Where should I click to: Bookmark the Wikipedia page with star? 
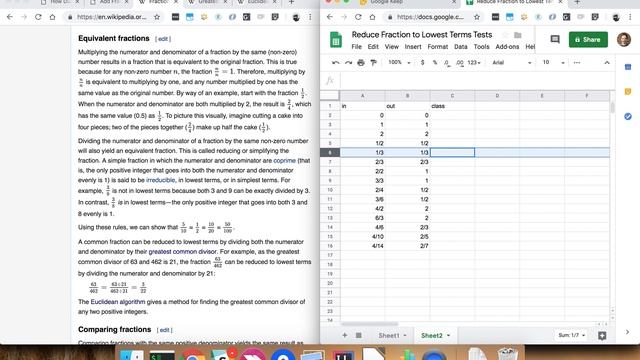point(157,17)
